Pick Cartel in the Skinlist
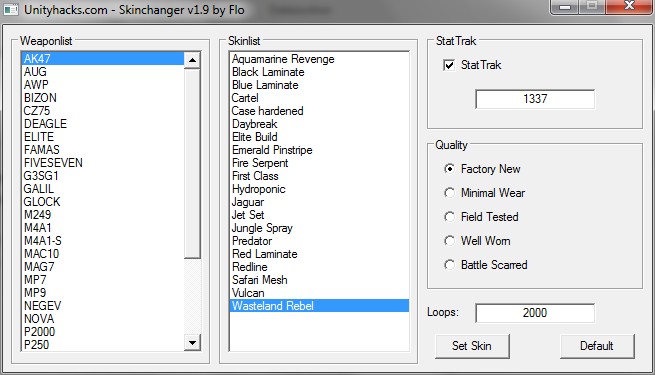 [319, 98]
